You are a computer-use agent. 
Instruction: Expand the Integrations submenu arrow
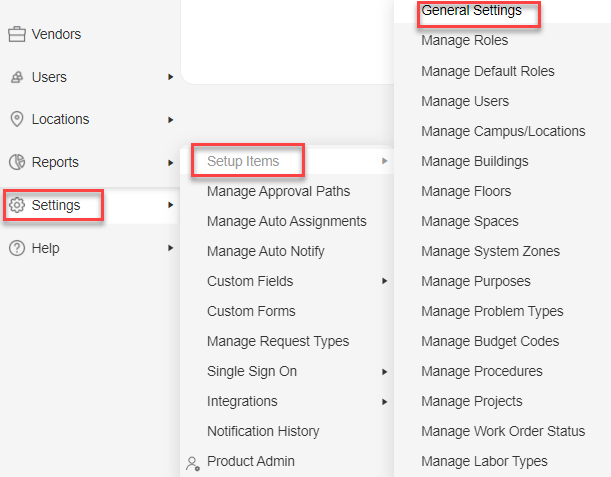point(385,401)
